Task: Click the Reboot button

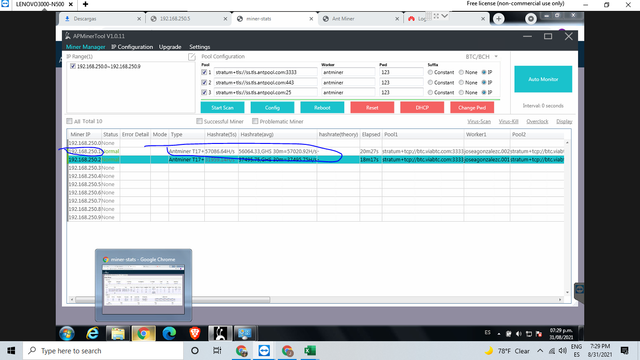Action: pos(322,108)
